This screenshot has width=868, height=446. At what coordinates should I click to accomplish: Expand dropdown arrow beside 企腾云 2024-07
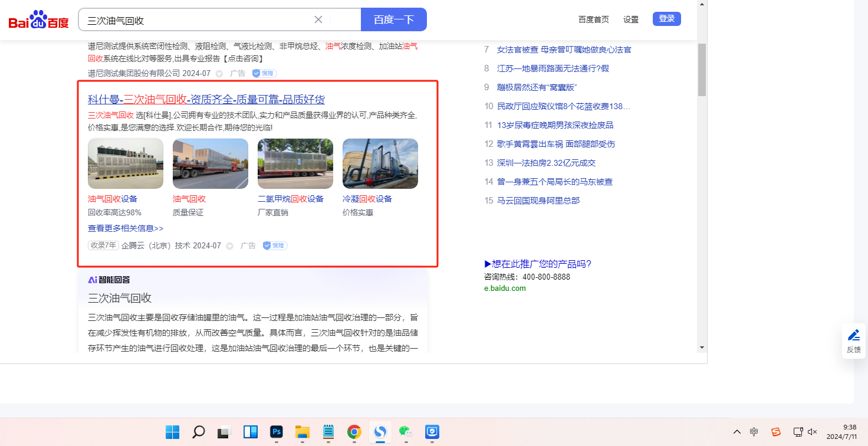229,246
